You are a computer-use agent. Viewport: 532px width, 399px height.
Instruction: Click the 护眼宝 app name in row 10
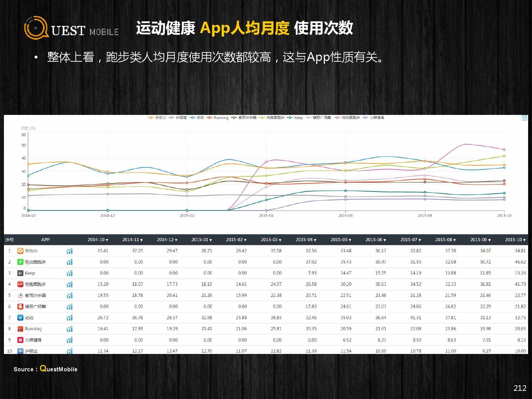coord(31,351)
